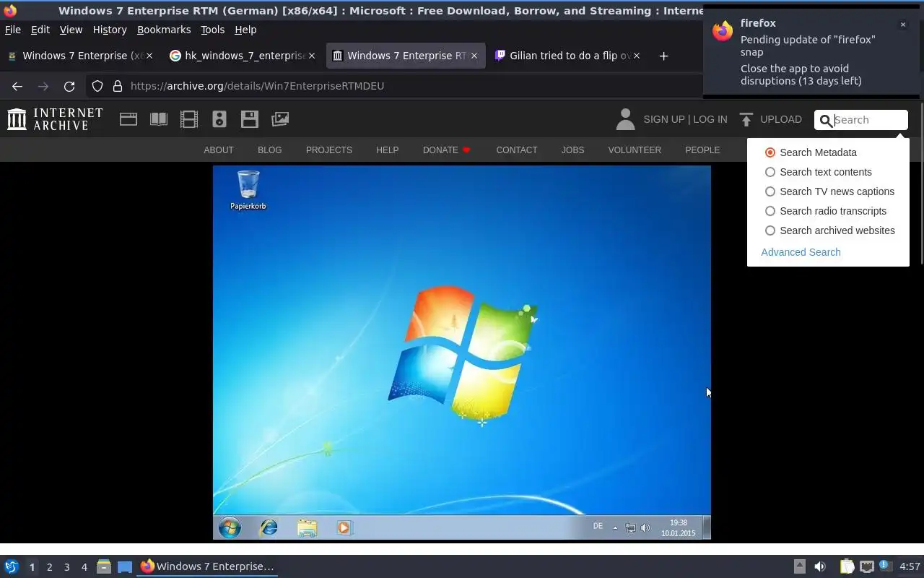Image resolution: width=924 pixels, height=578 pixels.
Task: Open the Audio speaker icon
Action: [x=219, y=119]
